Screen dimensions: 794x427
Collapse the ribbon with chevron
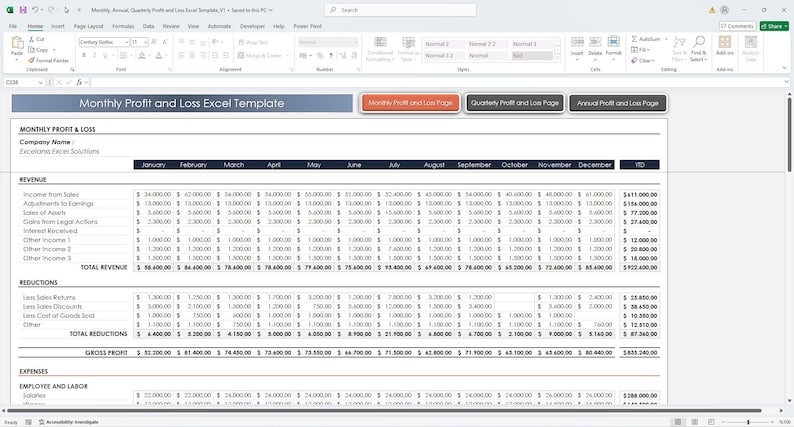pos(784,68)
